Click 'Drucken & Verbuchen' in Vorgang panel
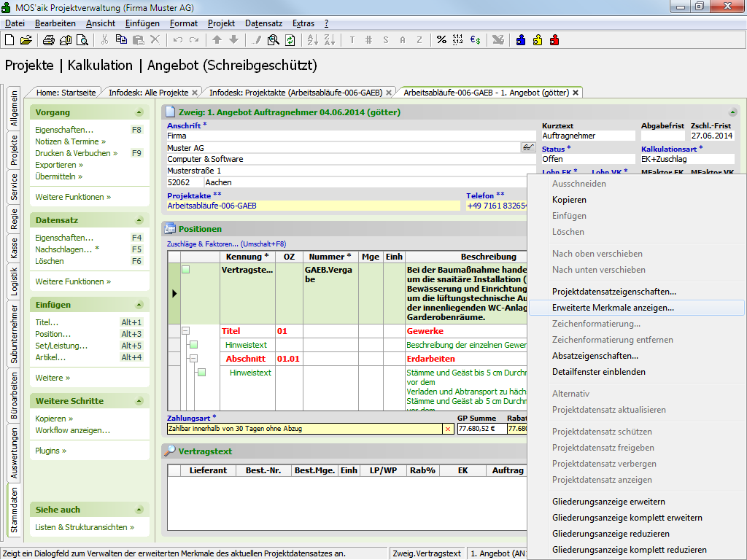The height and width of the screenshot is (560, 747). [72, 153]
